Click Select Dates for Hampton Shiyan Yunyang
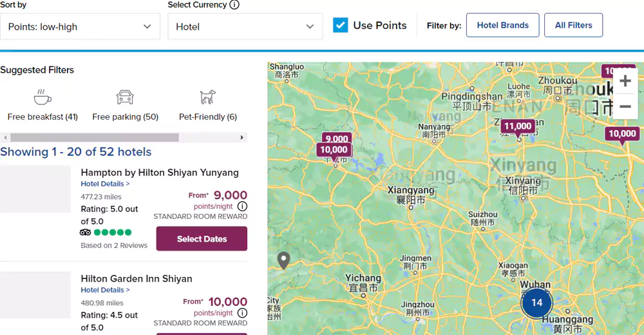The height and width of the screenshot is (335, 644). [202, 239]
